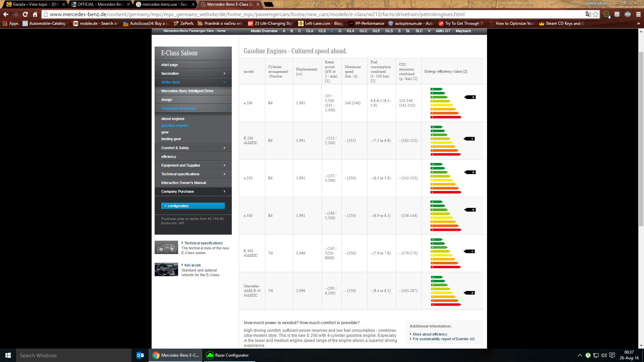Open the AutoScout24 bookmark
The width and height of the screenshot is (644, 362).
coord(146,23)
